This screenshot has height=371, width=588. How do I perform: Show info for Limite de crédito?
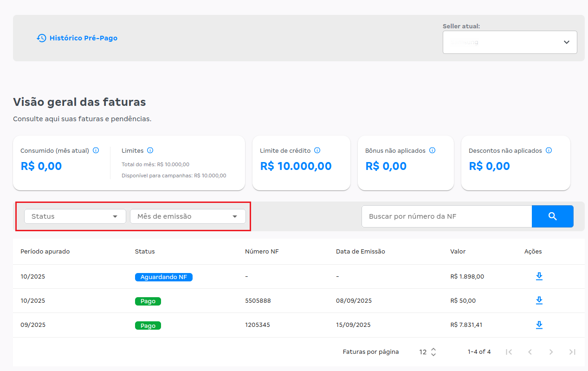317,150
